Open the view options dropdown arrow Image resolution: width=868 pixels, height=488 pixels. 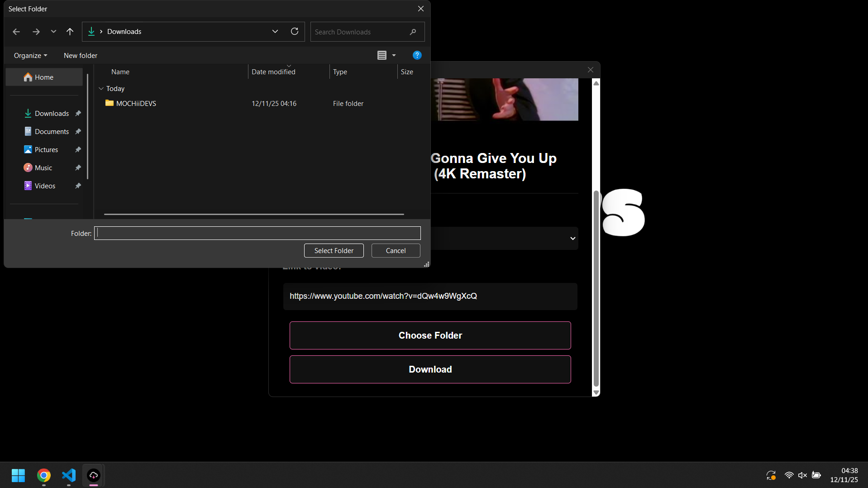click(394, 55)
